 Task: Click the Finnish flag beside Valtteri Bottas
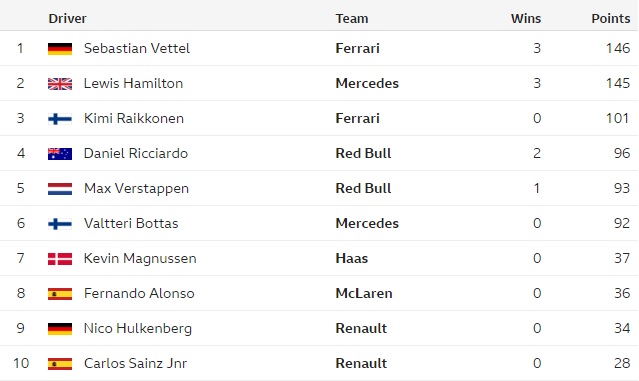[60, 224]
